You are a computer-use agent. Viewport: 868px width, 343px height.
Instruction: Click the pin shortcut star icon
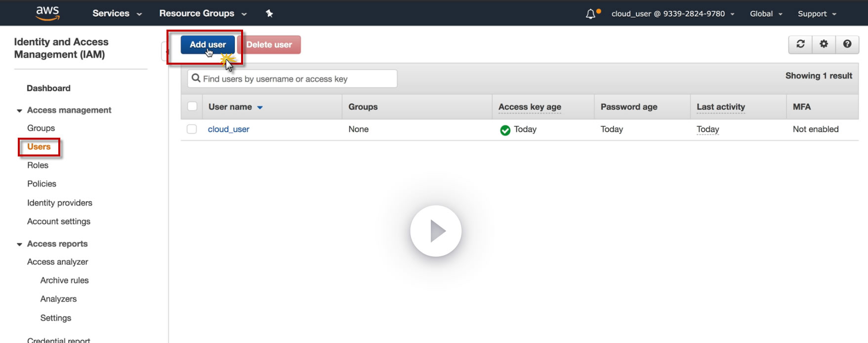[269, 13]
